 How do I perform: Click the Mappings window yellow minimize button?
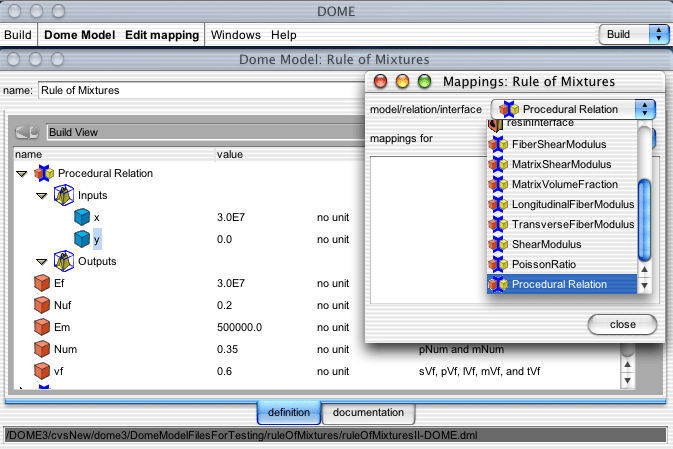pyautogui.click(x=402, y=81)
